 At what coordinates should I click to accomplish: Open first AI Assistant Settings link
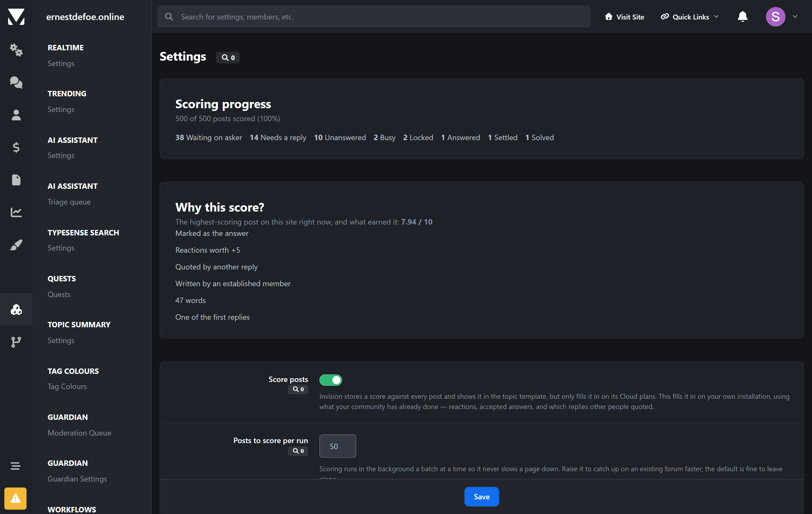tap(61, 155)
